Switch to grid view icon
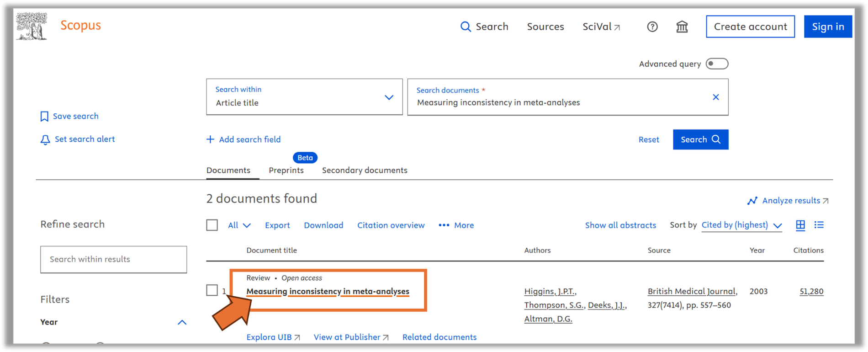Viewport: 868px width, 352px height. (x=800, y=225)
